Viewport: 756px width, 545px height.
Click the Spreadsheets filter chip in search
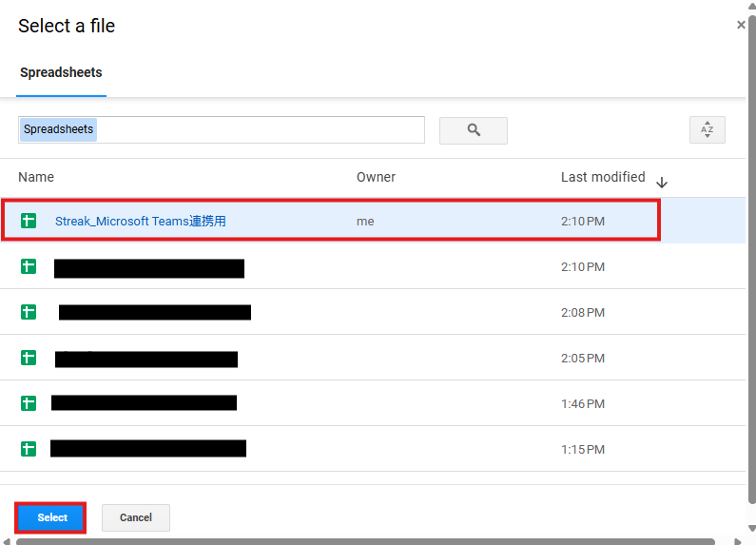point(58,129)
